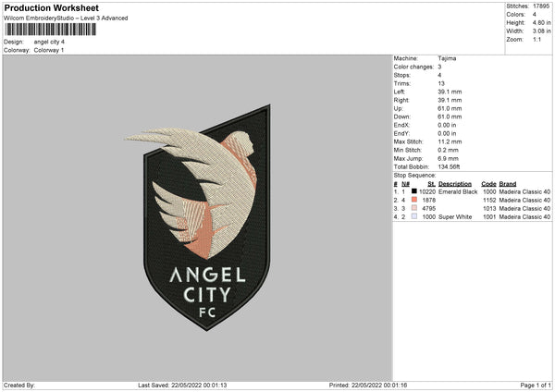Click the 'Stop Sequence:' heading
The width and height of the screenshot is (555, 392).
pos(414,176)
